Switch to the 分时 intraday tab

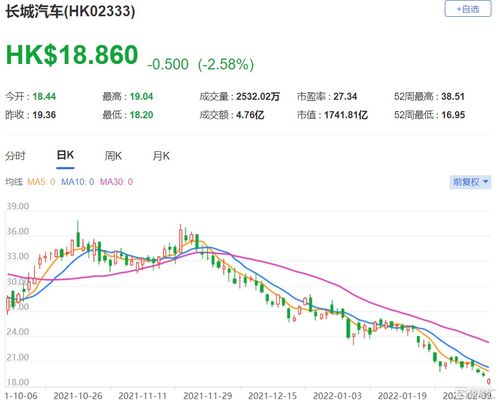click(x=15, y=156)
